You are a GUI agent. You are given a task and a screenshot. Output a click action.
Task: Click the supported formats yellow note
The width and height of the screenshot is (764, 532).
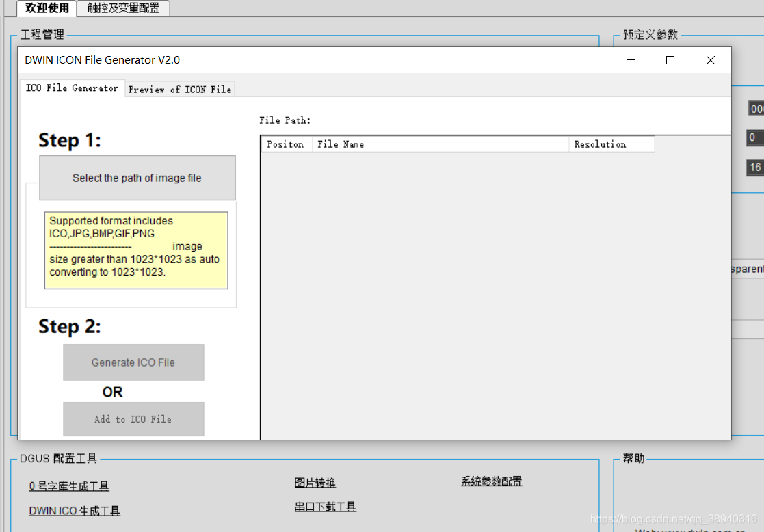pyautogui.click(x=136, y=250)
